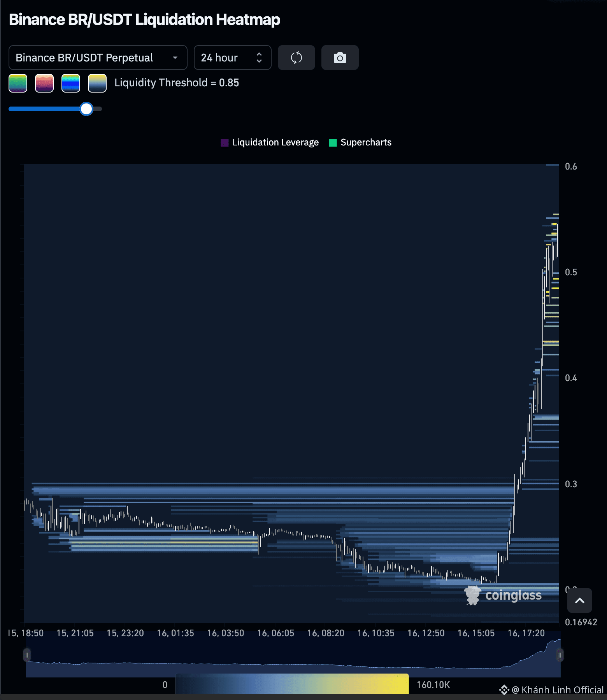Select the pink-purple color scheme swatch

tap(44, 83)
